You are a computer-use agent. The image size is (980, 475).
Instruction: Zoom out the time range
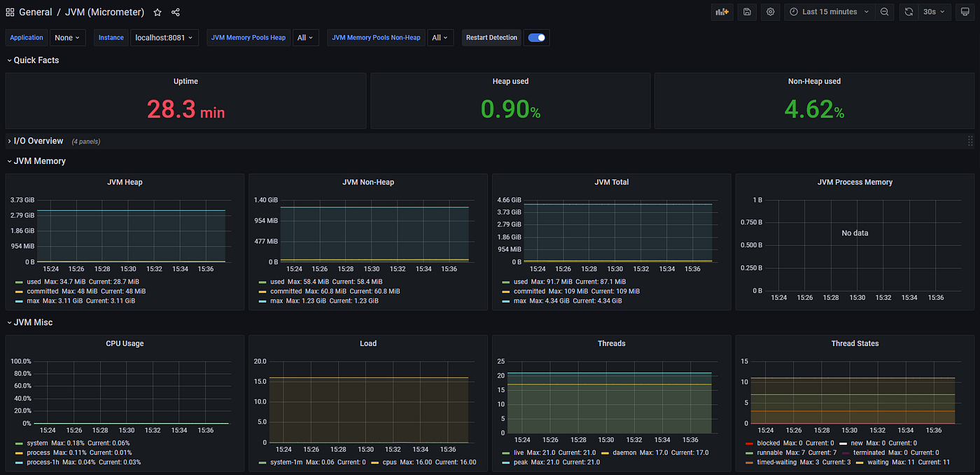885,12
